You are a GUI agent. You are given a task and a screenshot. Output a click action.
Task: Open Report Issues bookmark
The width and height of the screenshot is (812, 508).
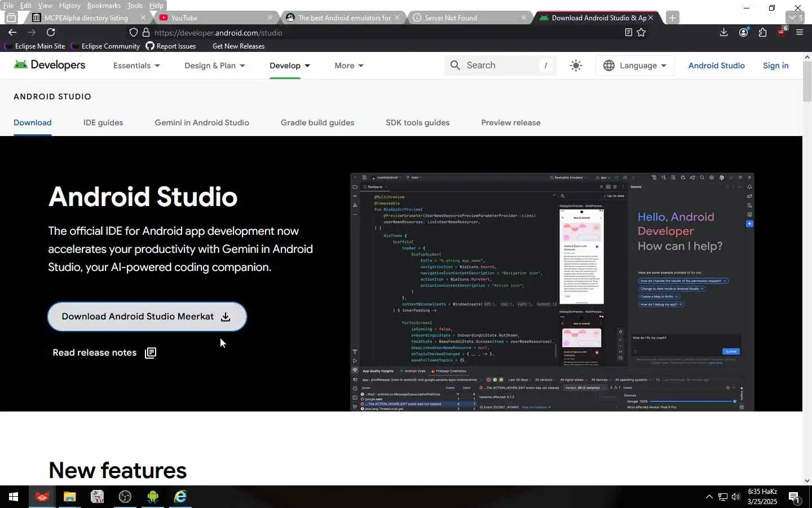coord(171,46)
